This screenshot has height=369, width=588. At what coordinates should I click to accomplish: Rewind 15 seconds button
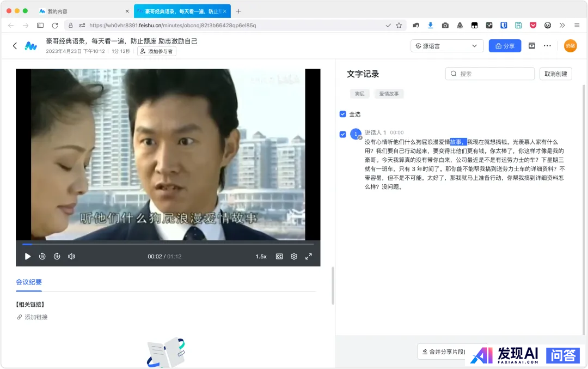[x=42, y=256]
